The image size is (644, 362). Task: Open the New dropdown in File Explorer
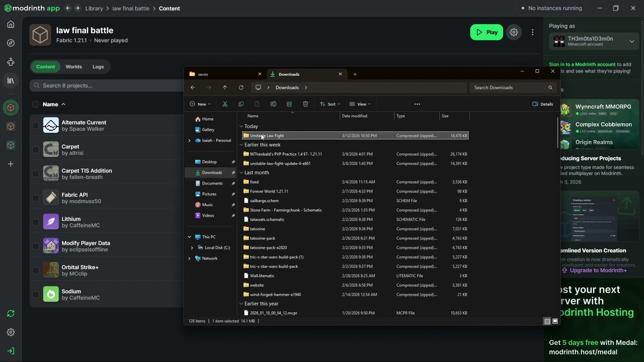(x=200, y=104)
